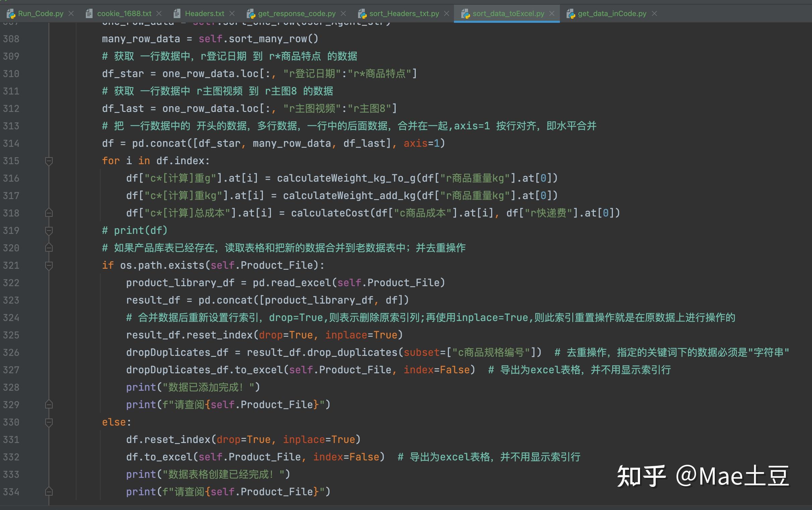
Task: Close the get_data_inCode.py tab
Action: 654,13
